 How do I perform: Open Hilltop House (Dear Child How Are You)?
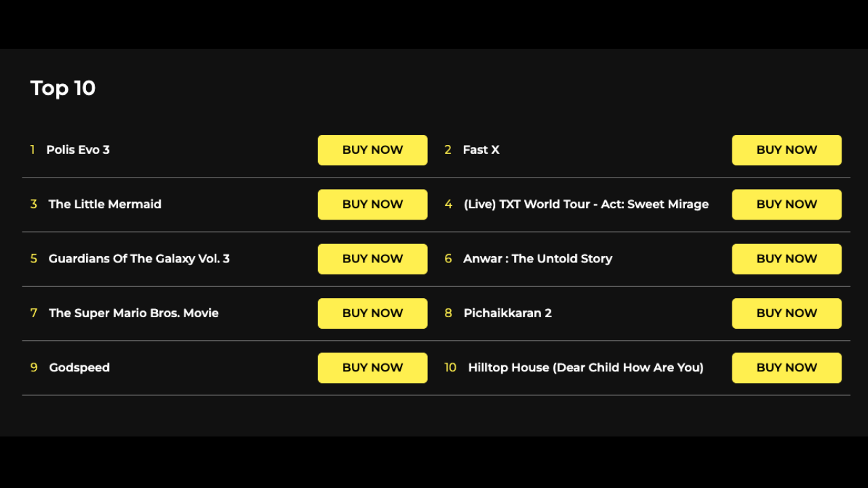586,367
